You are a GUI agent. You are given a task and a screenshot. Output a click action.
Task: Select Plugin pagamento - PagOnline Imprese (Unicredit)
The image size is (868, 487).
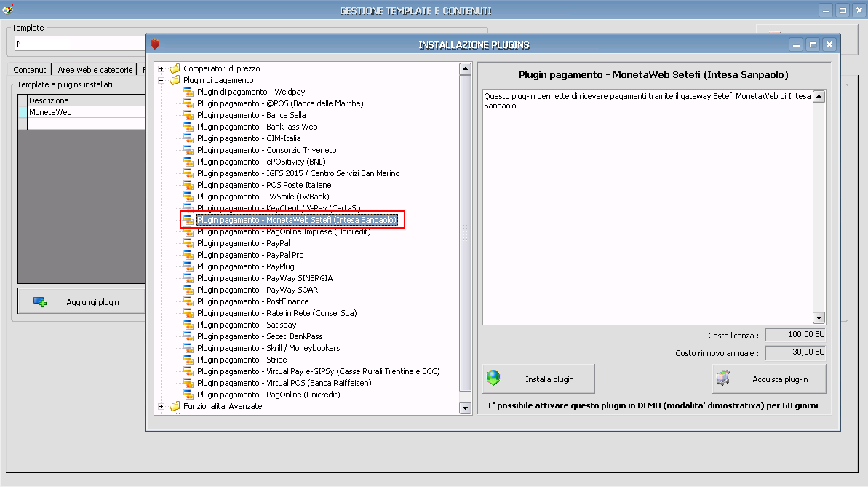coord(284,231)
